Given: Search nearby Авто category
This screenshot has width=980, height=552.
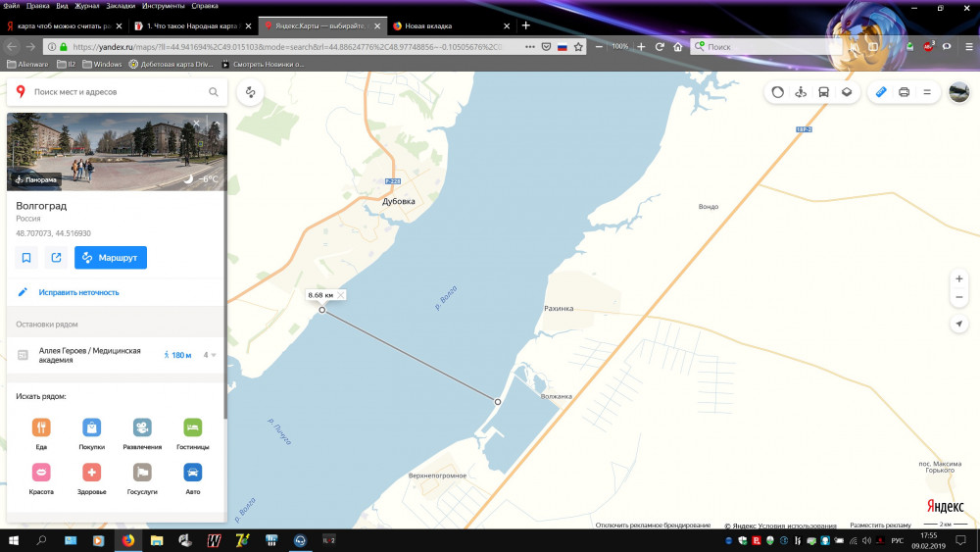Looking at the screenshot, I should (x=192, y=478).
